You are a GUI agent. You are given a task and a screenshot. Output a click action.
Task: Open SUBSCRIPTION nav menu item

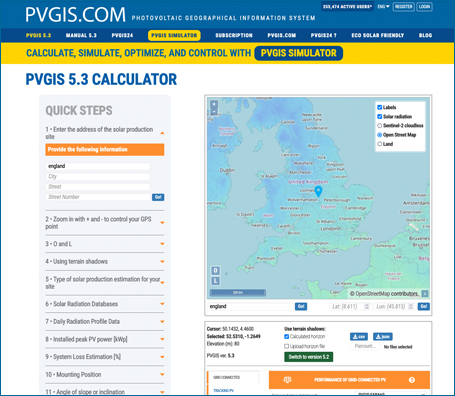[x=234, y=35]
